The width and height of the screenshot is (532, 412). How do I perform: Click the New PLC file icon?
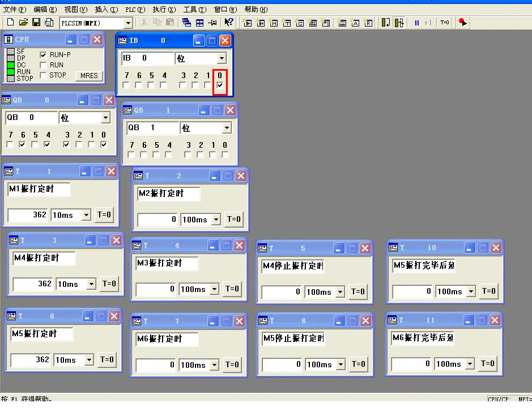tap(11, 23)
